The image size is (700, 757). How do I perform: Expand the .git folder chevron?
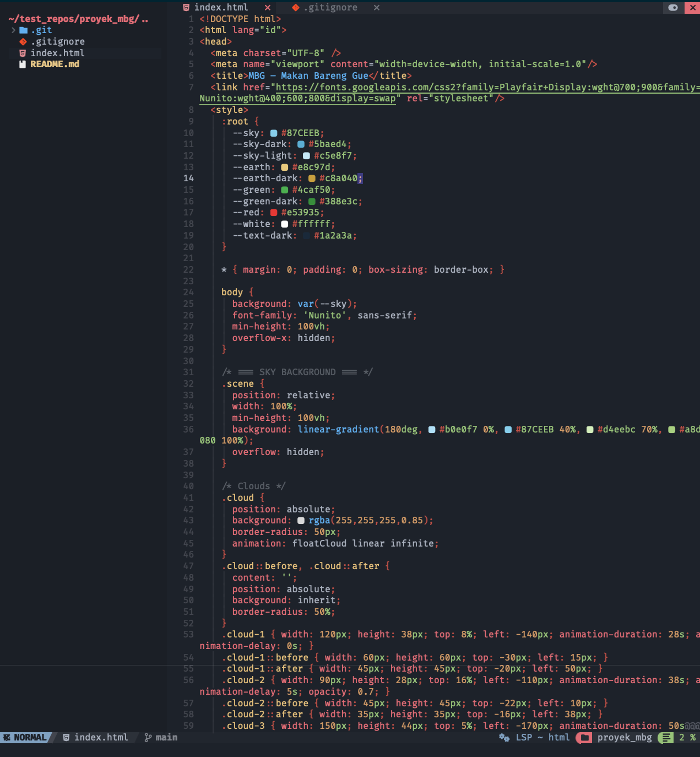[13, 30]
